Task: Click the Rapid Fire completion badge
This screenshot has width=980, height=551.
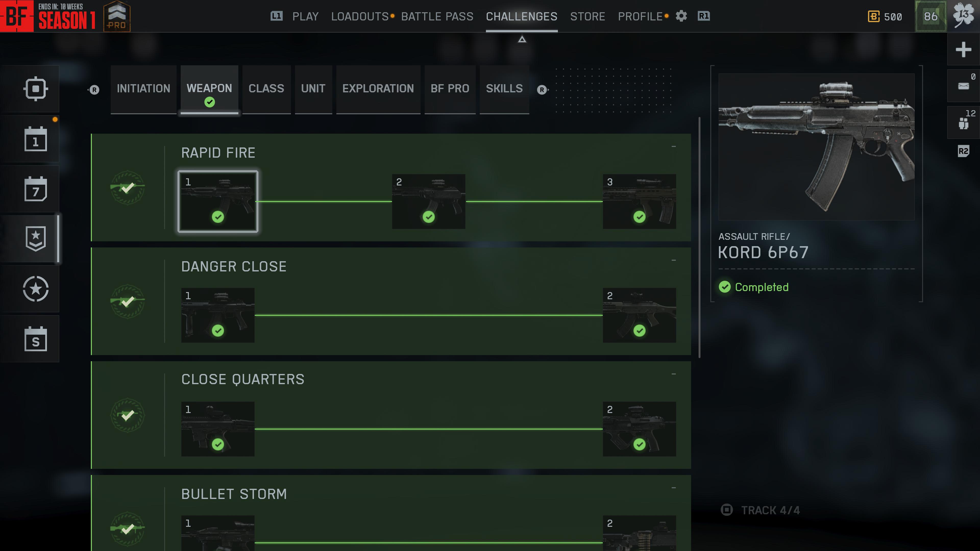Action: 127,187
